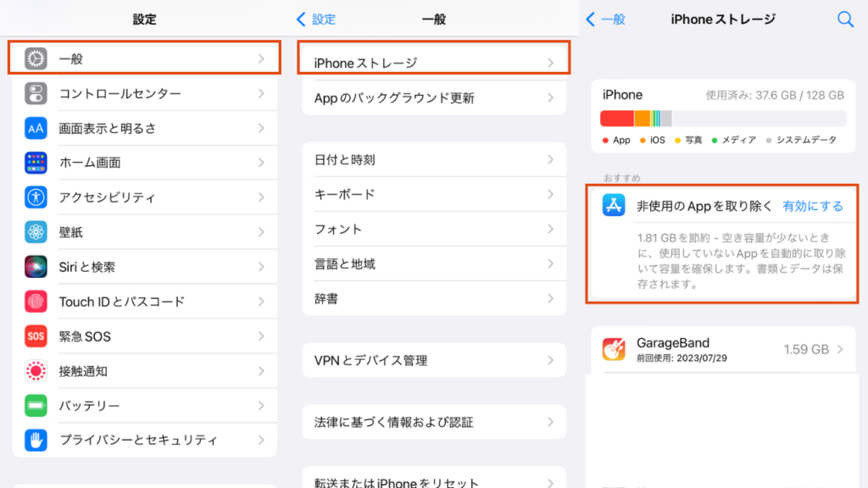The width and height of the screenshot is (868, 488).
Task: Open フォント settings
Action: pyautogui.click(x=434, y=229)
